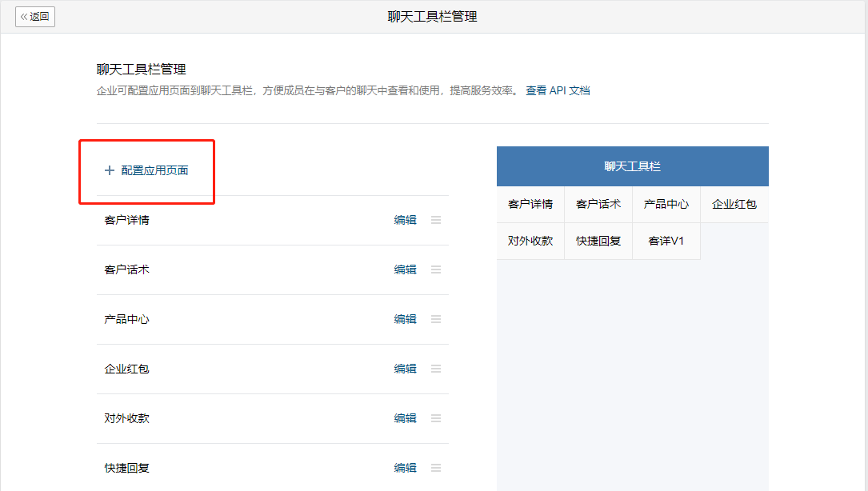Select 企业红包 tab in toolbar preview

click(734, 204)
